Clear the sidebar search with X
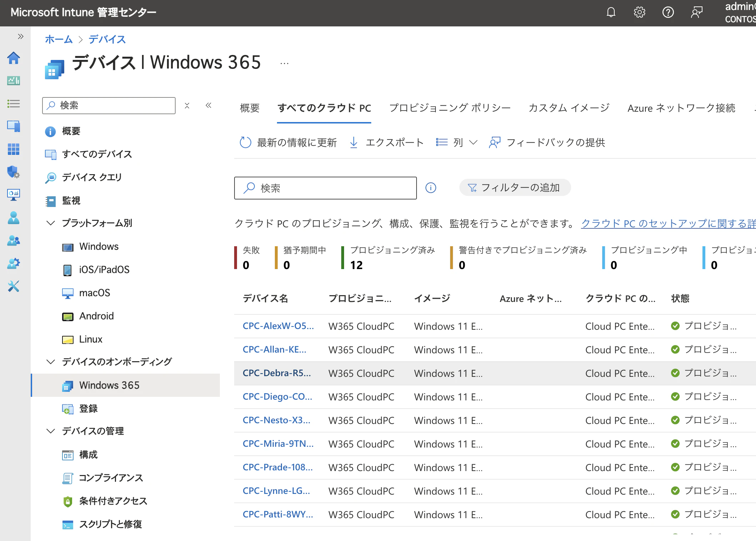The image size is (756, 541). click(187, 105)
